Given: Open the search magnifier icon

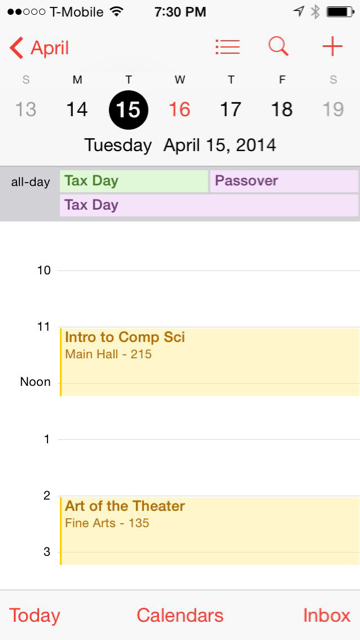Looking at the screenshot, I should [x=278, y=47].
